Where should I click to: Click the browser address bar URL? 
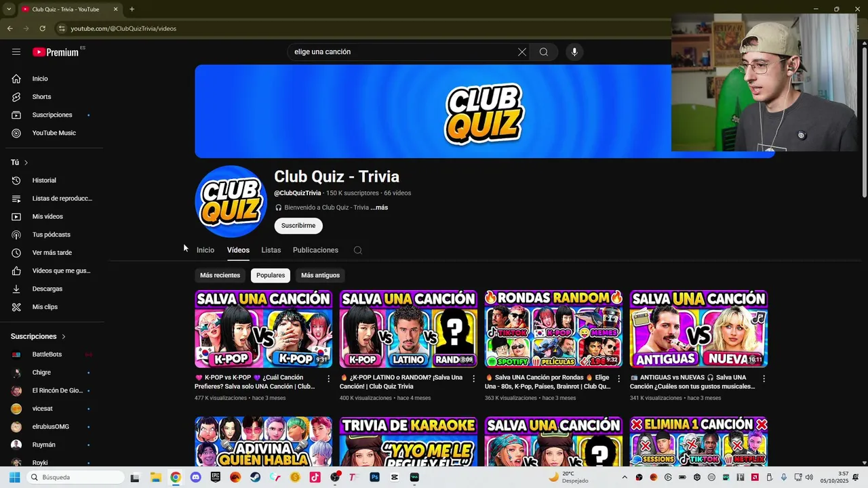(x=123, y=28)
